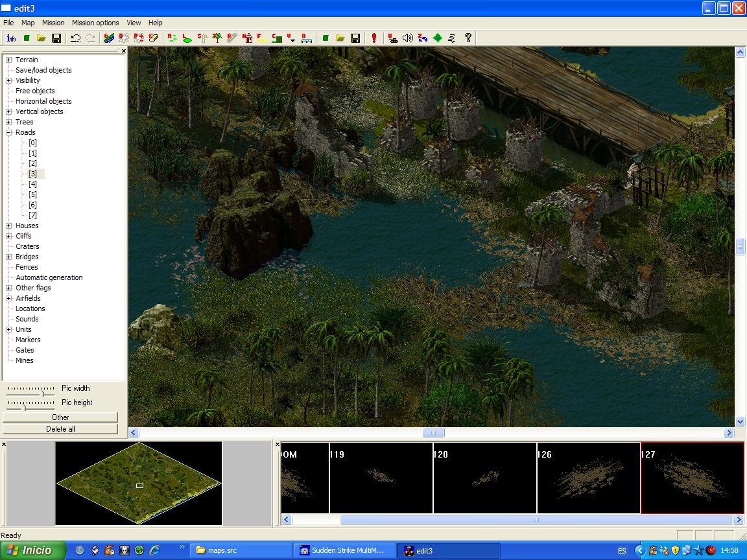Image resolution: width=747 pixels, height=560 pixels.
Task: Select the B bridge tool icon
Action: tap(306, 38)
